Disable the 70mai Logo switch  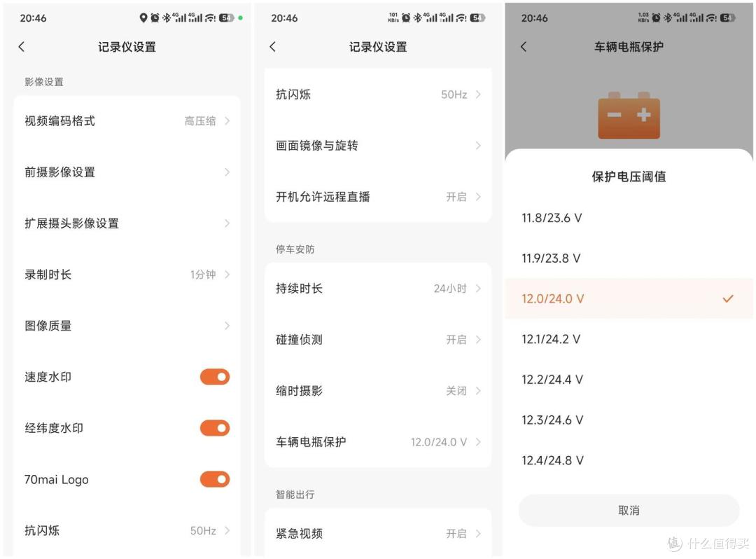(x=215, y=479)
